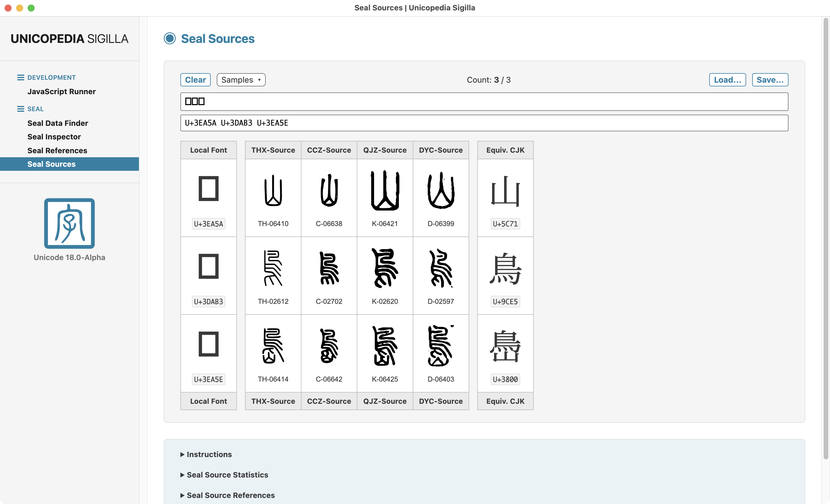Collapse the DEVELOPMENT section hamburger icon
Viewport: 830px width, 504px height.
tap(20, 77)
